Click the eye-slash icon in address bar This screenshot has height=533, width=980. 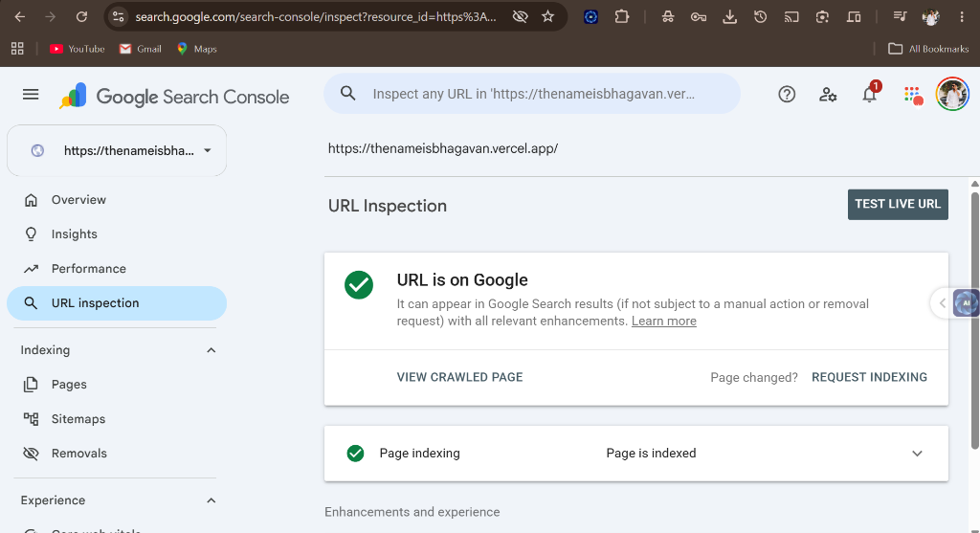point(520,17)
